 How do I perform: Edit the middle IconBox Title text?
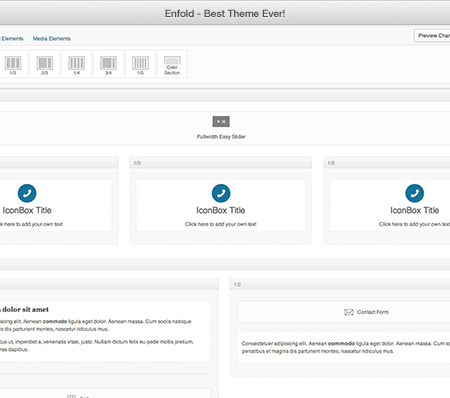tap(221, 210)
